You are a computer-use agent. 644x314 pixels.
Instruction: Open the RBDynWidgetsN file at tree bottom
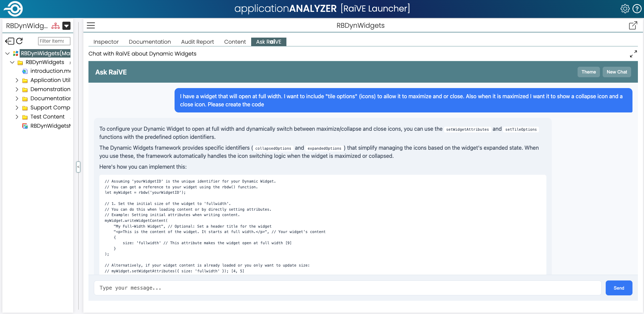pos(51,126)
